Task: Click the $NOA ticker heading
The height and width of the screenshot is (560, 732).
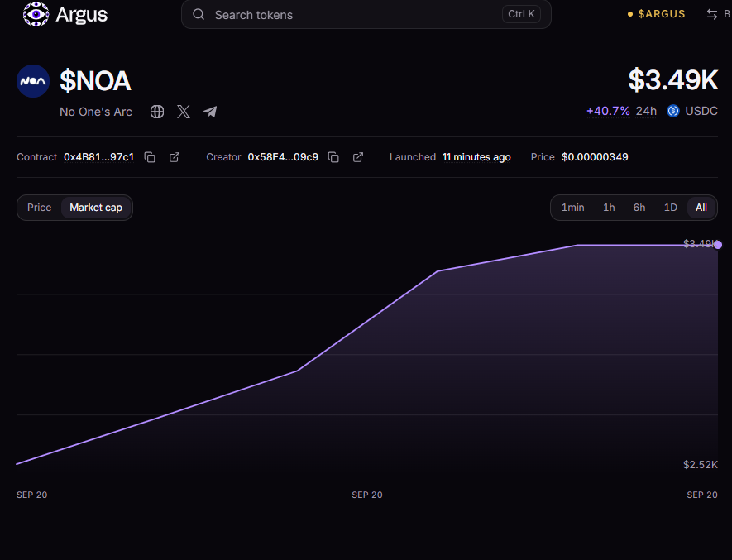Action: click(95, 81)
